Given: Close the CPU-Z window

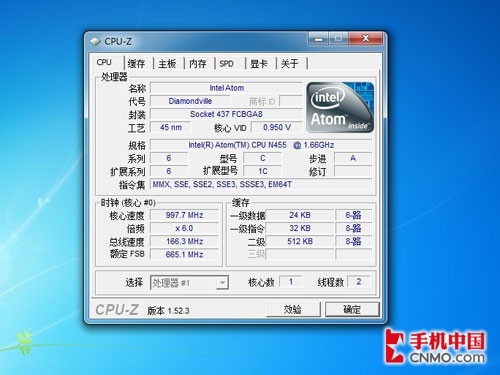Looking at the screenshot, I should tap(366, 39).
